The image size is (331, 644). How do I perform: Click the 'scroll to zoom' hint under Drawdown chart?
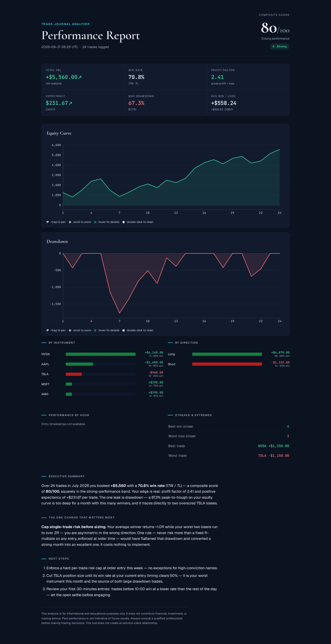point(82,330)
